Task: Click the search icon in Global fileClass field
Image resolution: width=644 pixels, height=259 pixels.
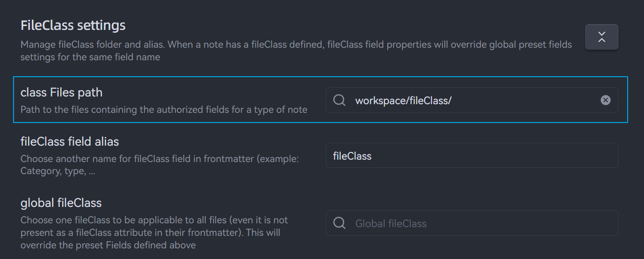Action: pos(339,223)
